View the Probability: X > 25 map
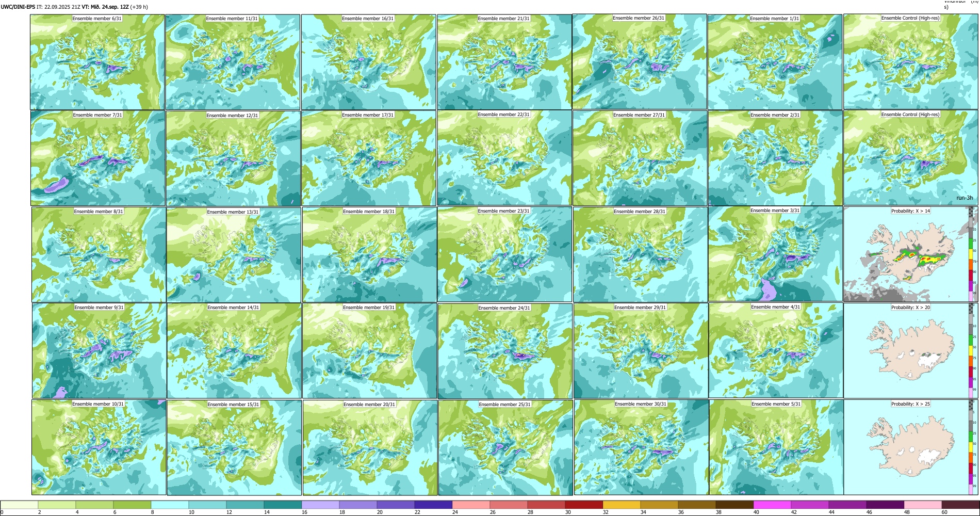 (911, 447)
